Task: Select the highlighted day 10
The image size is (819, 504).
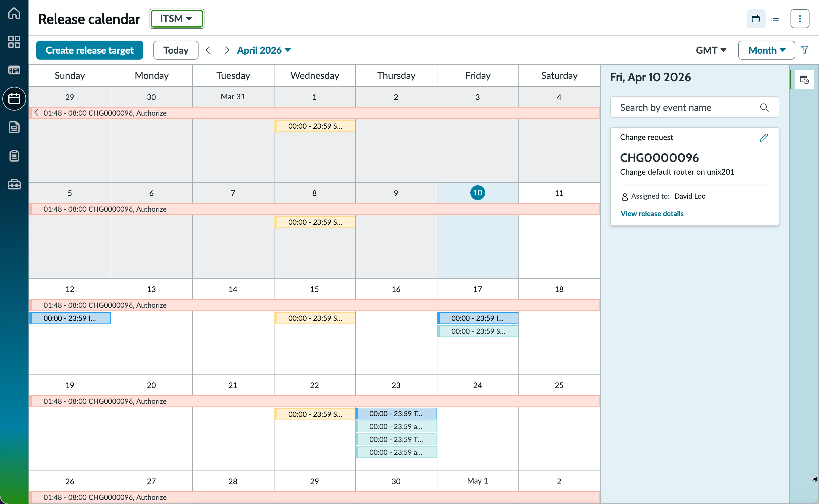Action: pyautogui.click(x=477, y=193)
